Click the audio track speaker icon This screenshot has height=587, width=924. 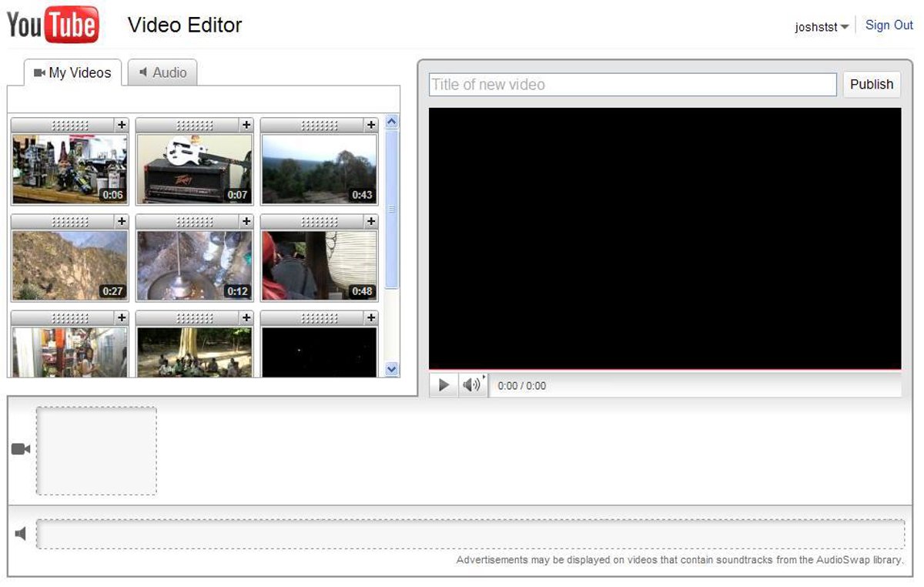coord(21,534)
